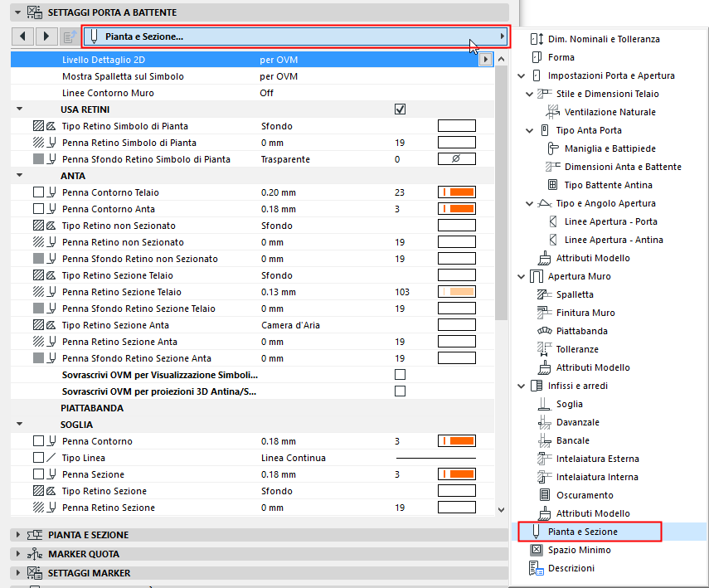Open the Intelaiatura Esterna icon
The height and width of the screenshot is (588, 709).
tap(545, 459)
